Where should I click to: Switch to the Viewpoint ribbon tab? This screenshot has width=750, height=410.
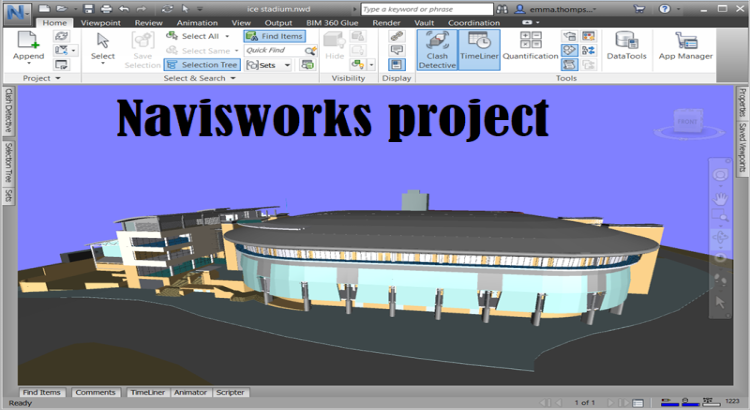[x=100, y=22]
